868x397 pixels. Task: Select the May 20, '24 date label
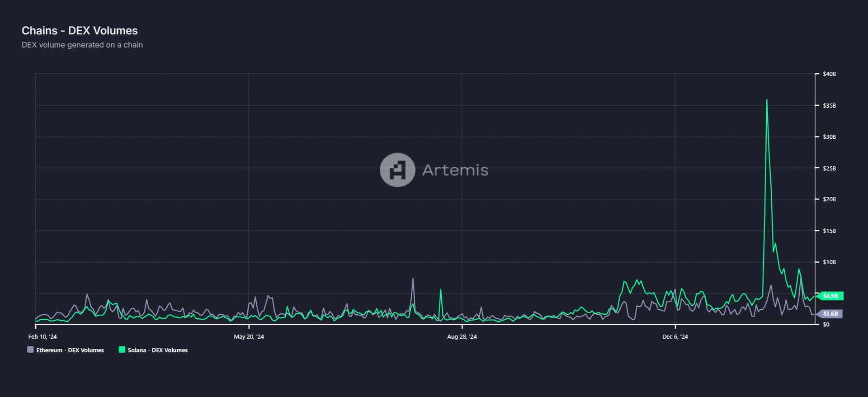249,336
